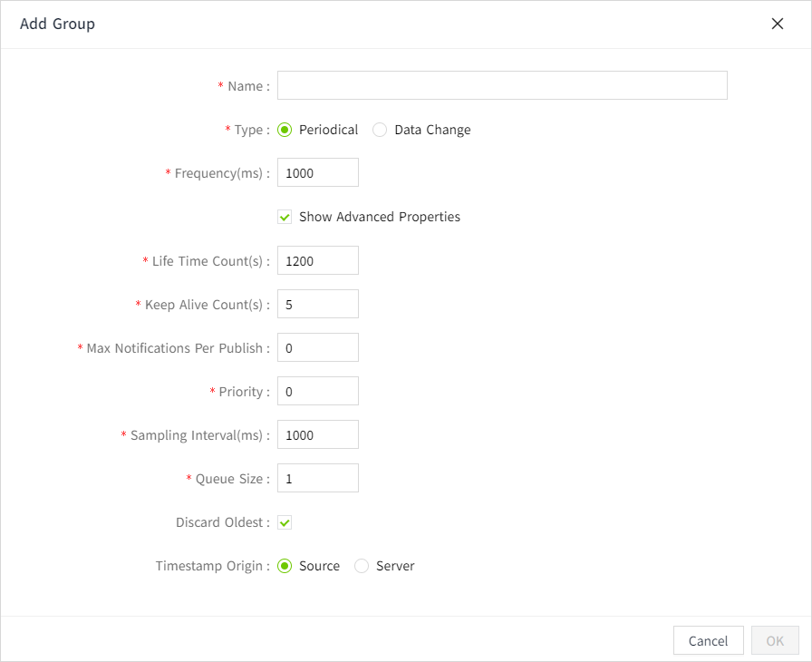Edit the Keep Alive Count(s) field

point(317,305)
